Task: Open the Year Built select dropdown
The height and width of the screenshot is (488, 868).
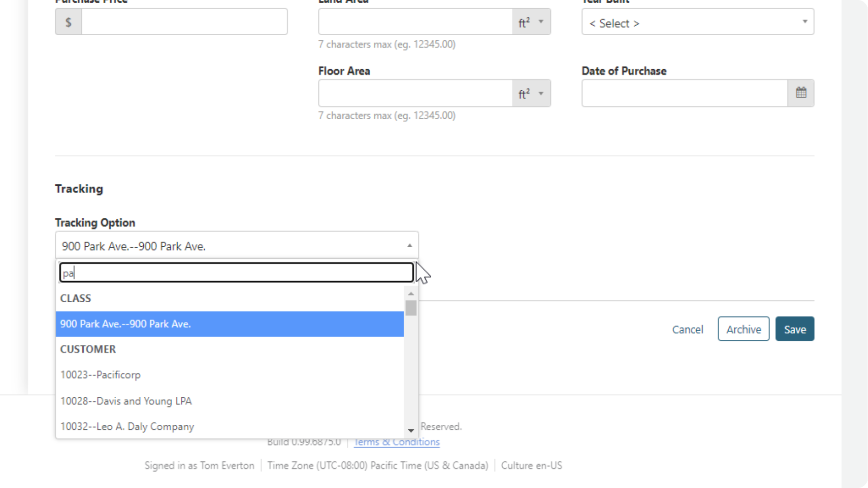Action: (x=697, y=21)
